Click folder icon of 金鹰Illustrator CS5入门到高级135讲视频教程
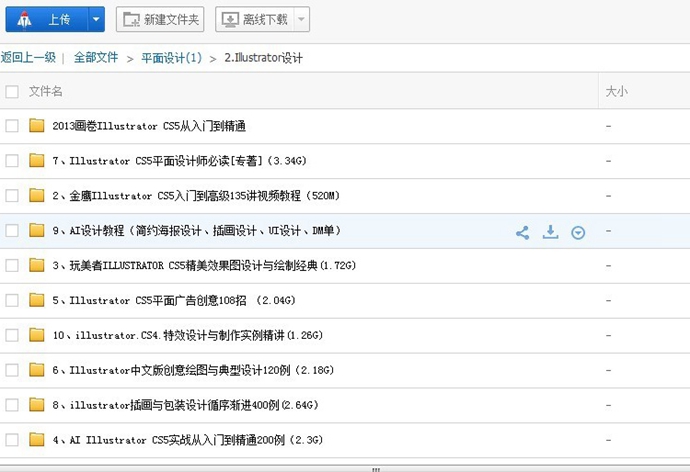Screen dimensions: 690x472 click(x=37, y=195)
